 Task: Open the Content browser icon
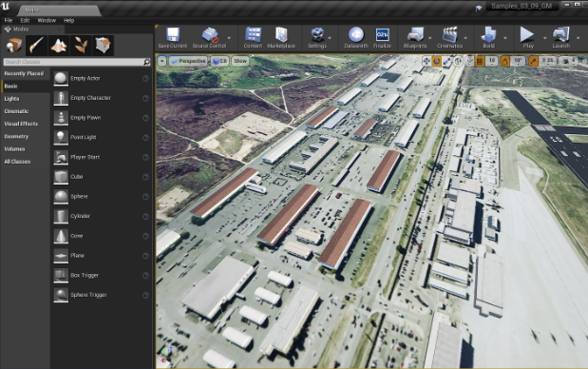253,37
